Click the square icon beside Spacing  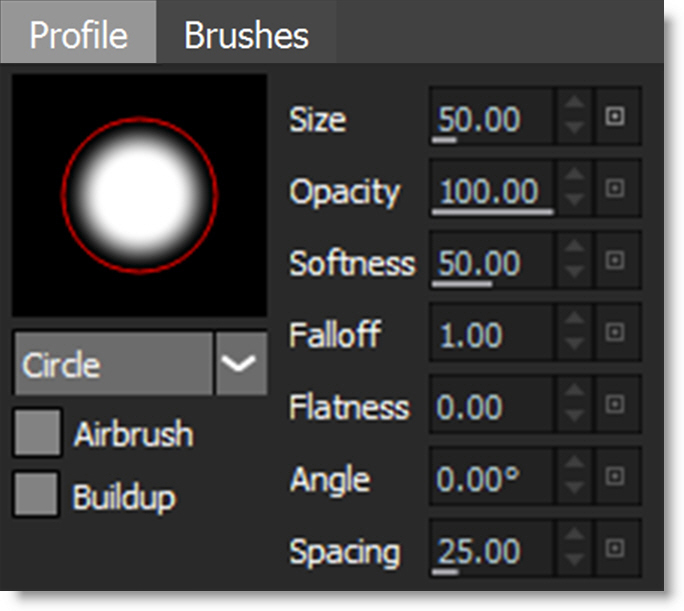(x=615, y=549)
